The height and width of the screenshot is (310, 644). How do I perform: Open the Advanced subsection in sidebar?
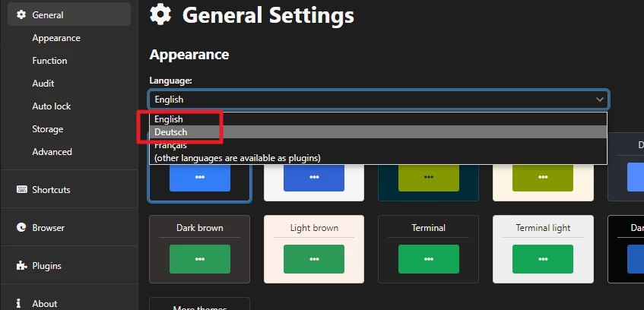tap(52, 152)
